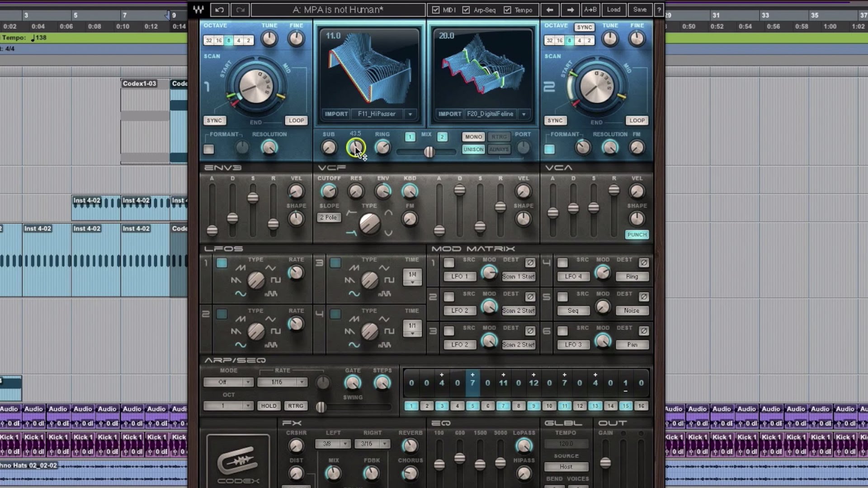Select the MOD MATRIX section header
The height and width of the screenshot is (488, 868).
click(473, 249)
